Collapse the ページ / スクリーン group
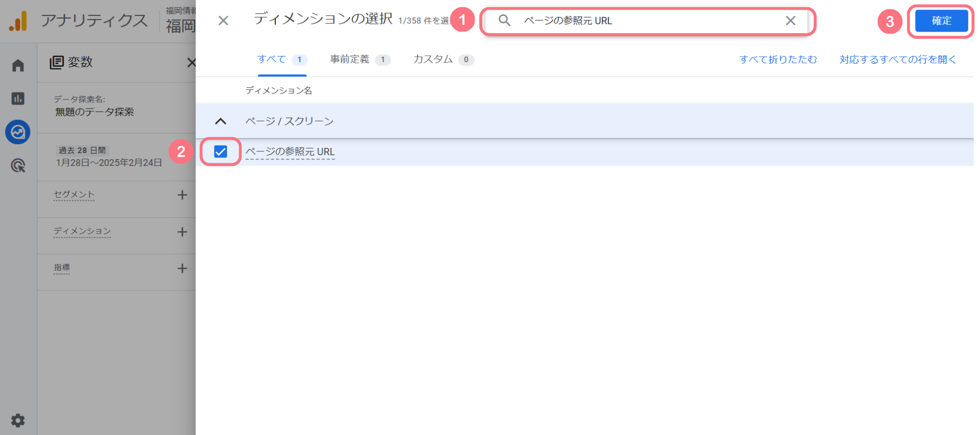 tap(220, 121)
